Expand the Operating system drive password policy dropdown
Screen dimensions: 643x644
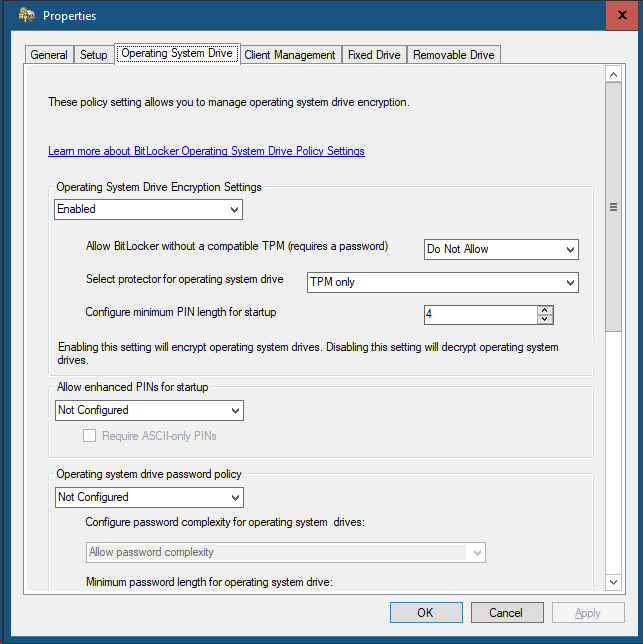pyautogui.click(x=149, y=497)
